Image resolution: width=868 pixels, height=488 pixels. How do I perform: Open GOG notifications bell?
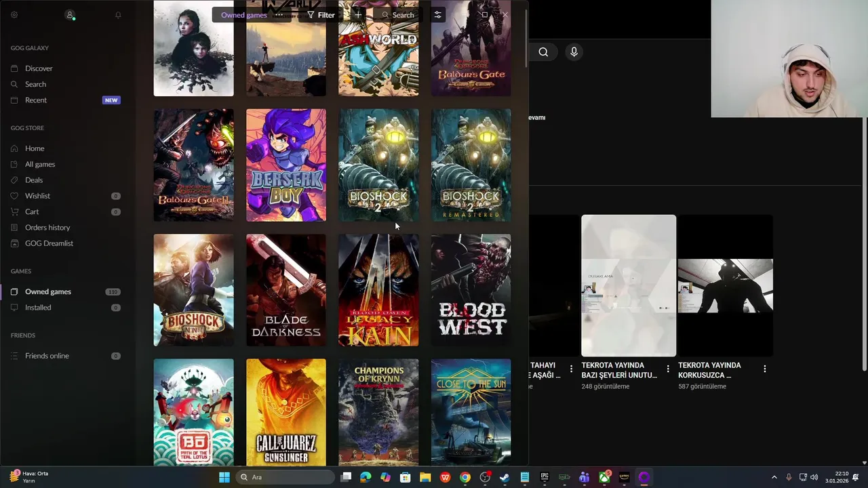pos(118,14)
